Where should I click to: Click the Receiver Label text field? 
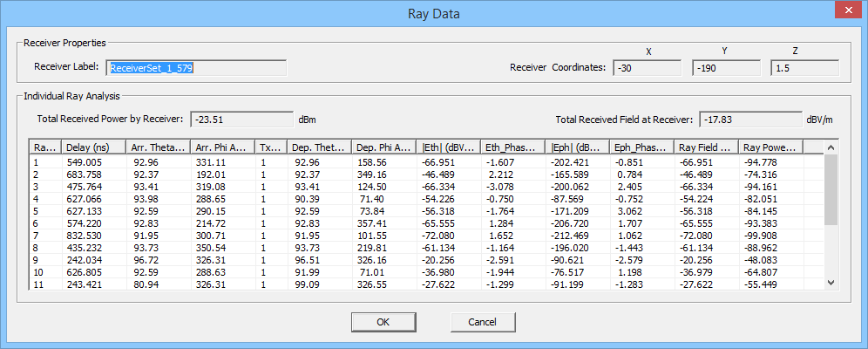(196, 67)
